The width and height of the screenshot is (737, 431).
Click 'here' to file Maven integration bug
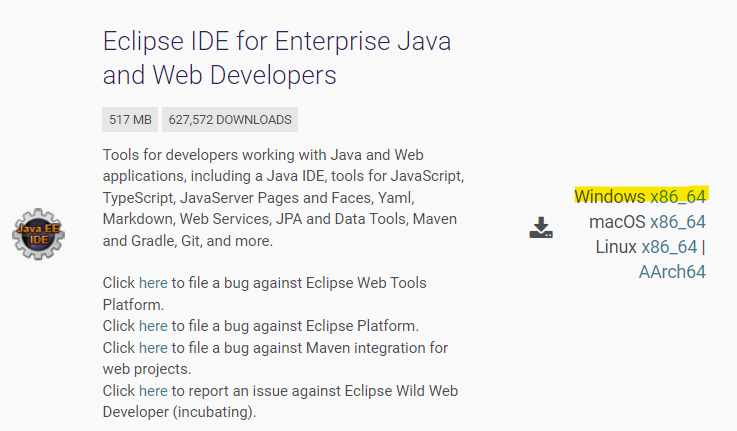pos(153,348)
